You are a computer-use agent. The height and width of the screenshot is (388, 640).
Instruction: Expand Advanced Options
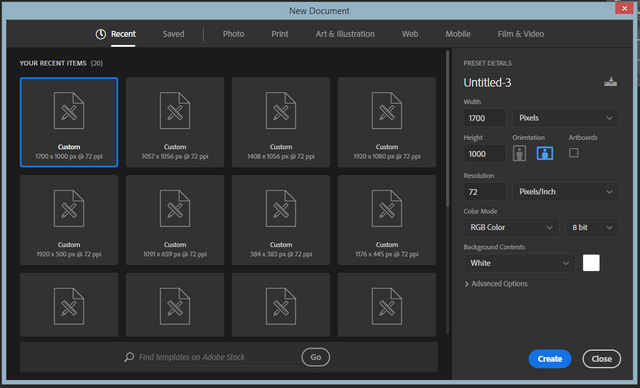[x=496, y=284]
